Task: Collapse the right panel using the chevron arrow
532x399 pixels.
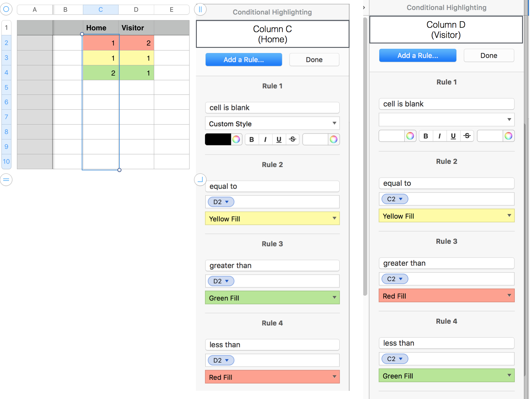Action: (364, 8)
